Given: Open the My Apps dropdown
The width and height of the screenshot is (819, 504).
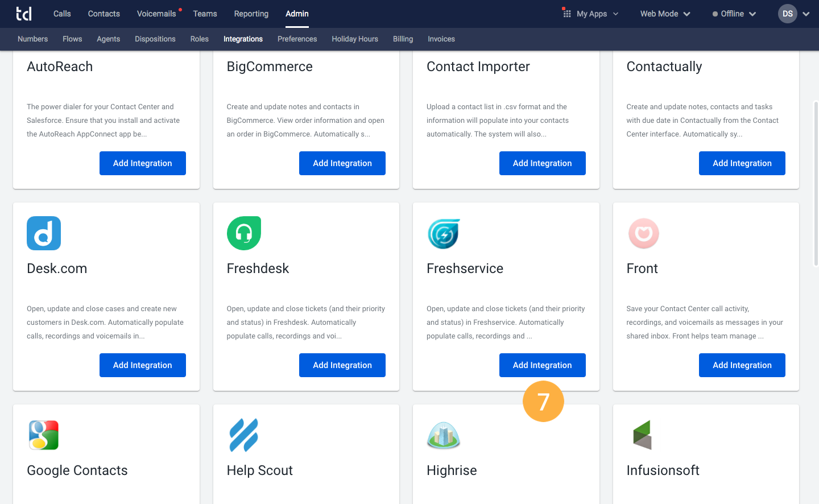Looking at the screenshot, I should [x=590, y=14].
